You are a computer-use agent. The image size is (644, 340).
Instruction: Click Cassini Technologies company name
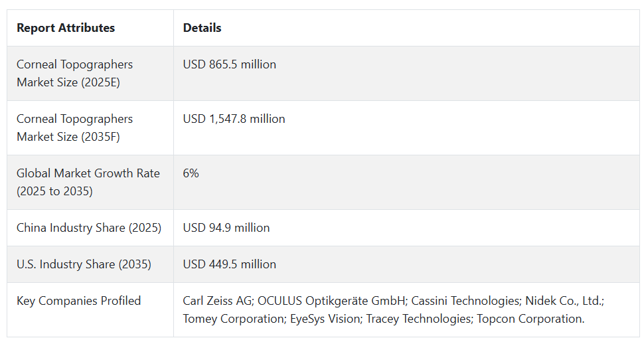pos(465,301)
